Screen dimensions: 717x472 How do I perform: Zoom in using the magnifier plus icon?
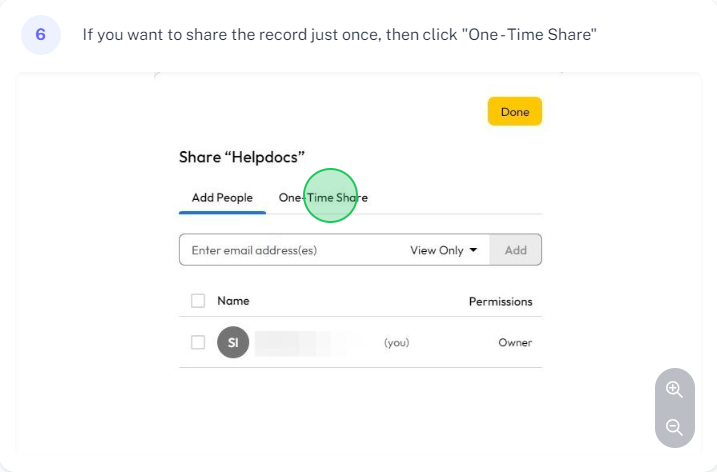click(674, 390)
